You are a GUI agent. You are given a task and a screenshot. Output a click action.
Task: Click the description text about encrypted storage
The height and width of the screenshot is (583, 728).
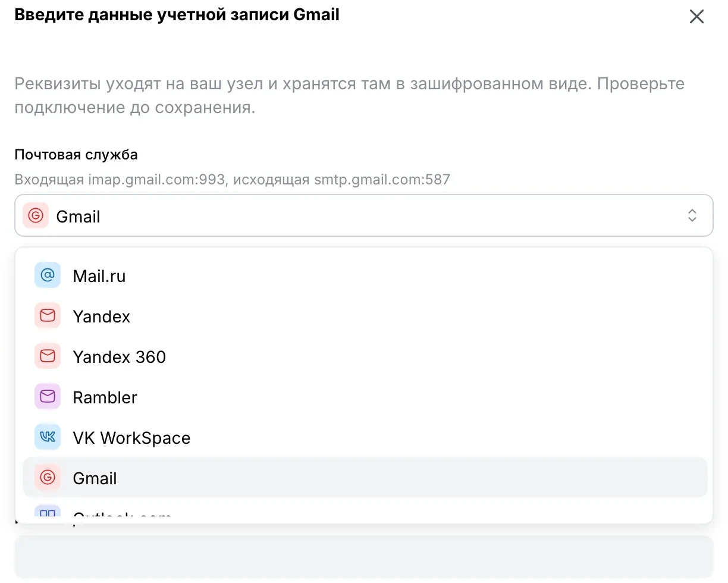[x=350, y=96]
